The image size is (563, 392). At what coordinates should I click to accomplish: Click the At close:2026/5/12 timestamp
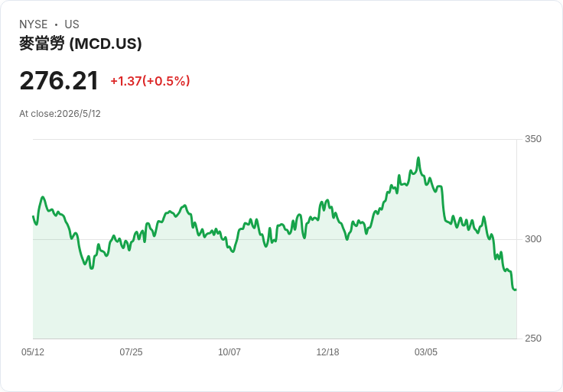click(x=60, y=114)
